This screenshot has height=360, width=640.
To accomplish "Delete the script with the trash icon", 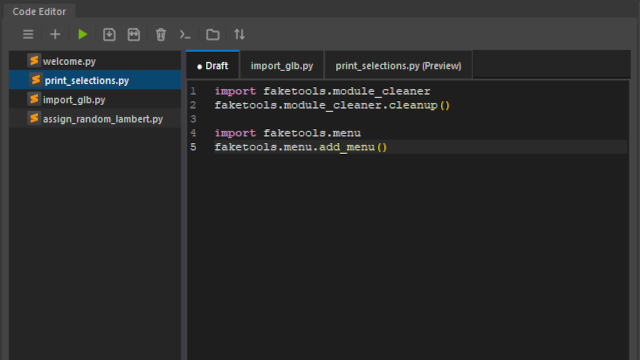I will pos(161,34).
